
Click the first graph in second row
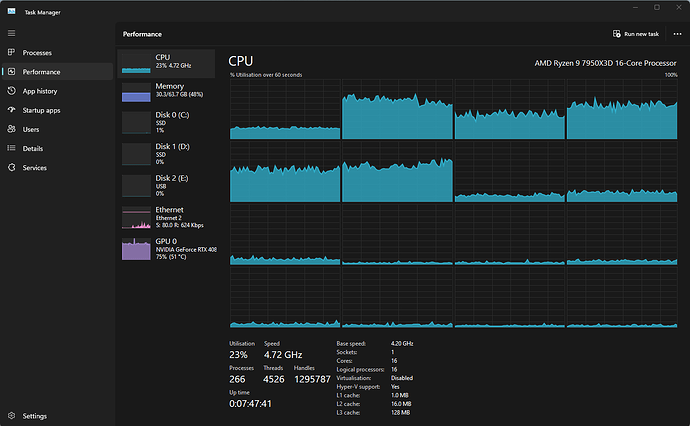[285, 172]
